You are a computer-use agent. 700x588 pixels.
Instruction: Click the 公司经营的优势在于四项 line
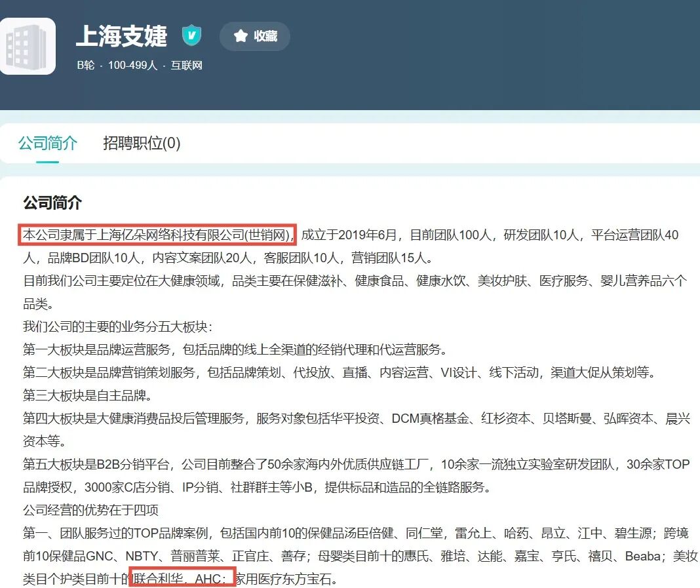point(91,509)
